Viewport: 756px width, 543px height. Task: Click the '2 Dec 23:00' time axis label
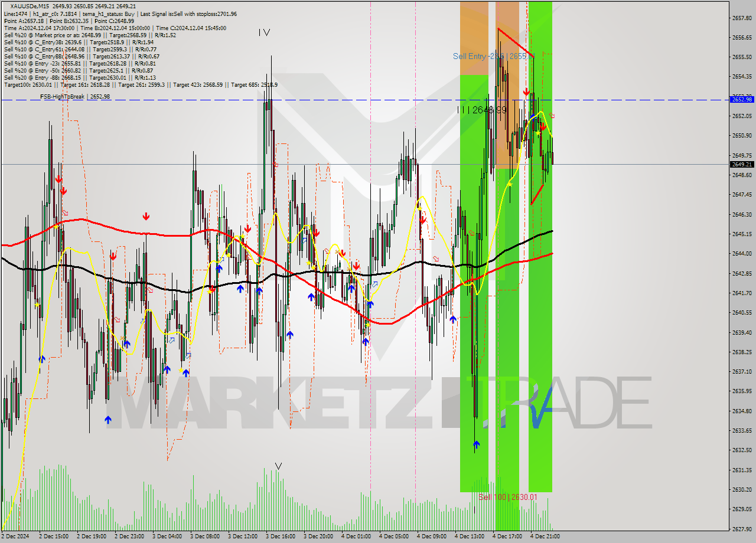pyautogui.click(x=129, y=537)
